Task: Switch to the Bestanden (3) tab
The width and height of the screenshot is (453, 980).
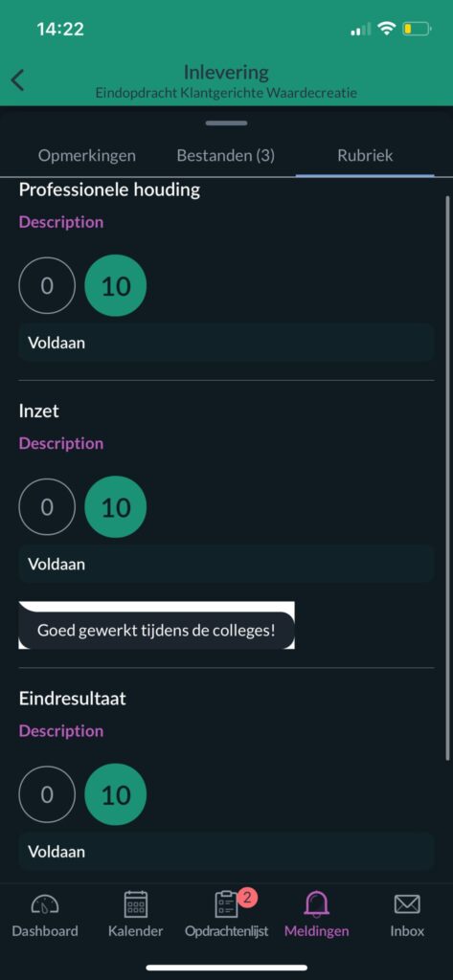Action: click(x=226, y=156)
